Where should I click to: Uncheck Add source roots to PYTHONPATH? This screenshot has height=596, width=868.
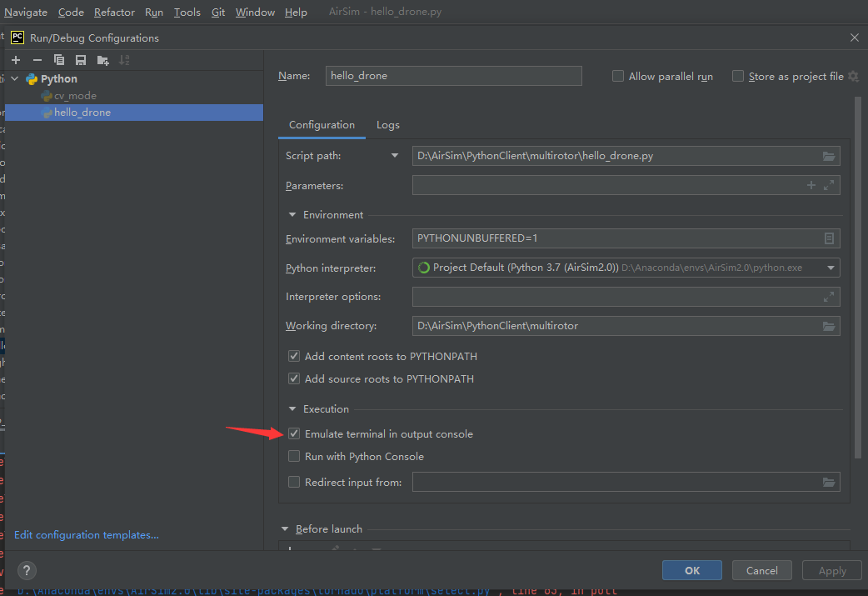[x=294, y=379]
